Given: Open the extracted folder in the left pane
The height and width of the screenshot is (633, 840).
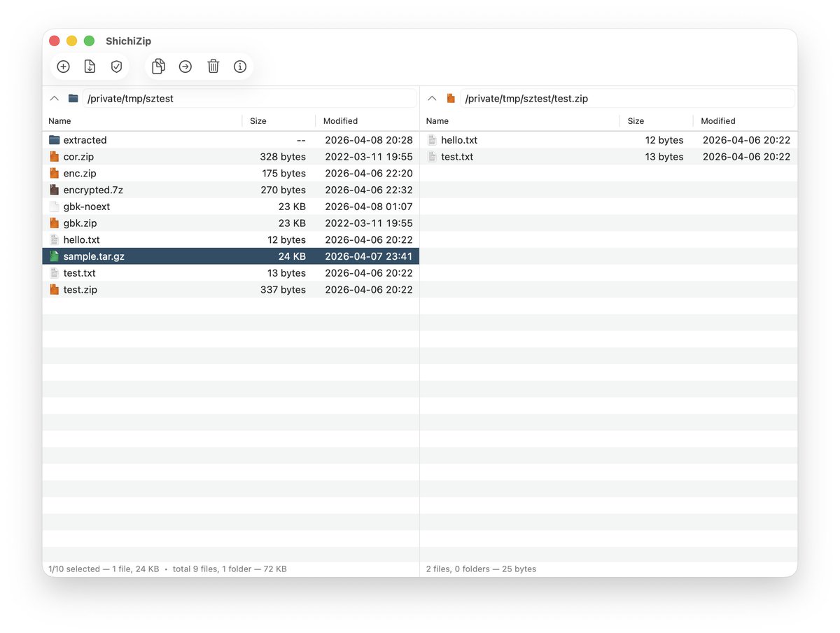Looking at the screenshot, I should pyautogui.click(x=85, y=139).
